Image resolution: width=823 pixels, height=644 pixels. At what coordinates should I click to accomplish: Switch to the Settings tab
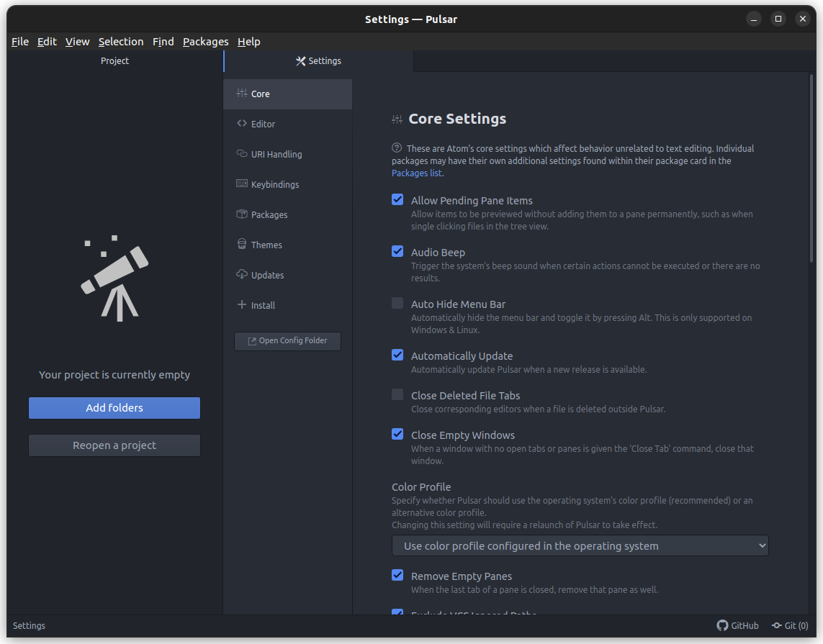click(x=318, y=60)
